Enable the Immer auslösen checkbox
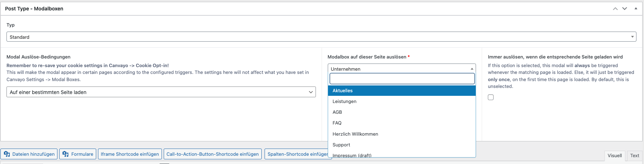Viewport: 644px width, 164px height. pos(491,97)
